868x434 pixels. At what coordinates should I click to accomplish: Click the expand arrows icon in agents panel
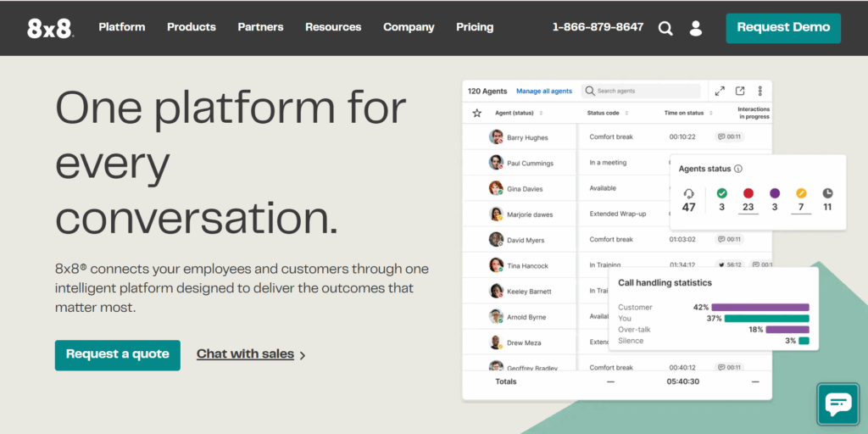pos(720,92)
